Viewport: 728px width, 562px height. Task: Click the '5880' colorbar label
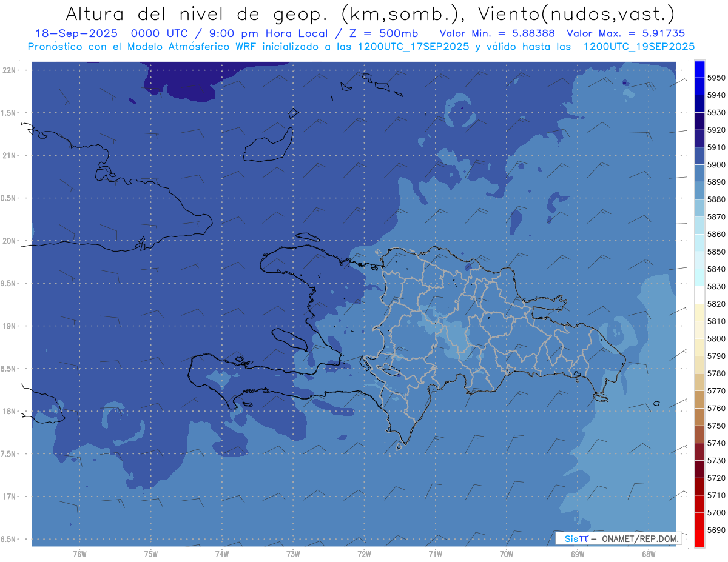pyautogui.click(x=716, y=199)
